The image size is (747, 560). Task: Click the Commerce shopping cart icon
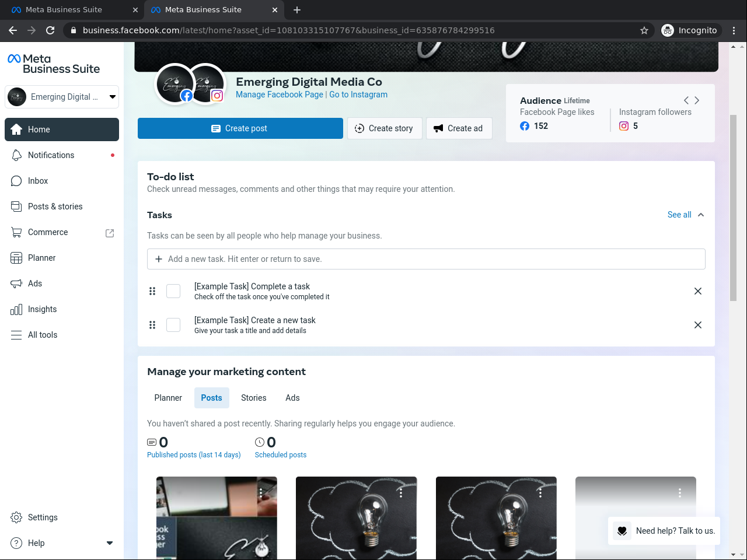[x=16, y=232]
